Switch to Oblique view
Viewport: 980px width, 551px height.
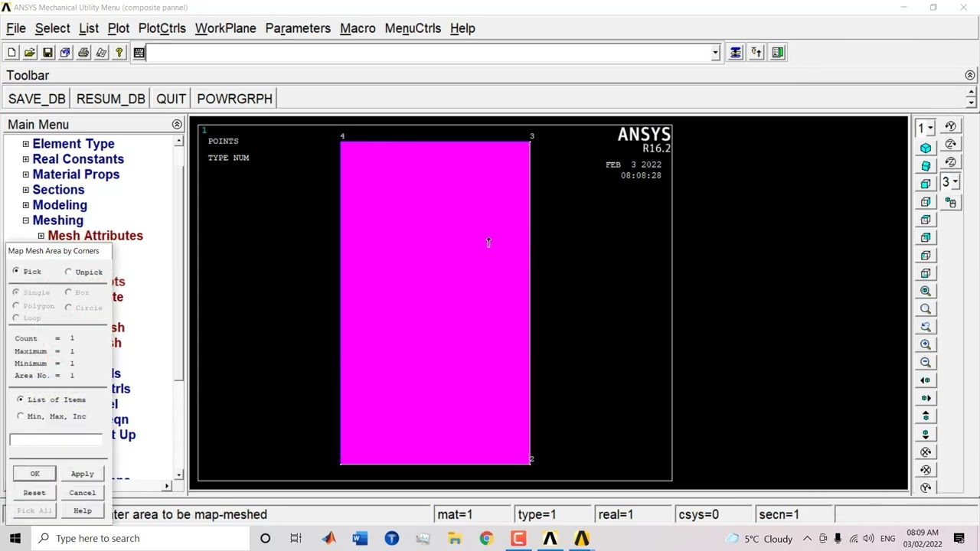pyautogui.click(x=926, y=166)
